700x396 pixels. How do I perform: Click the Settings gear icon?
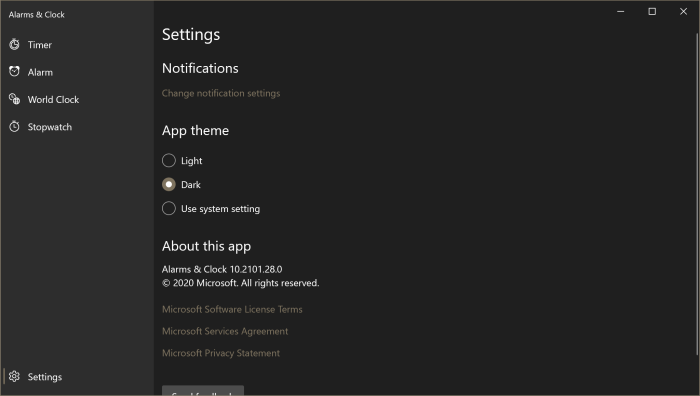tap(14, 376)
